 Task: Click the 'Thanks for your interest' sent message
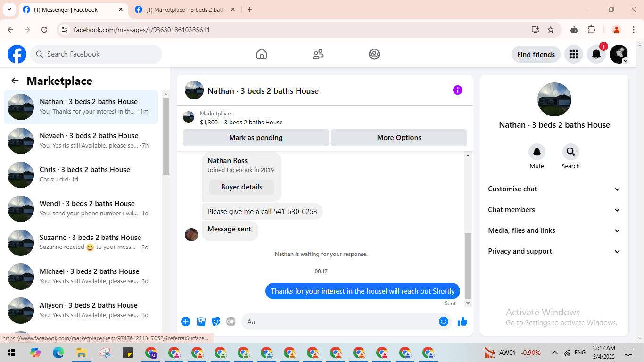[363, 291]
